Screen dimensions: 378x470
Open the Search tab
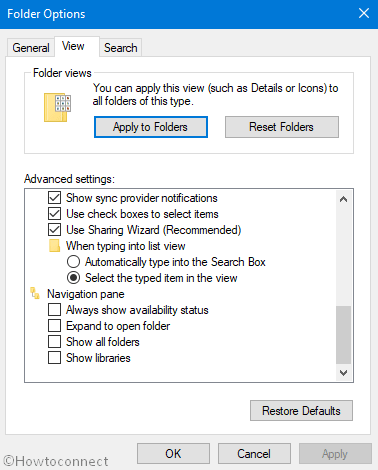click(x=121, y=48)
